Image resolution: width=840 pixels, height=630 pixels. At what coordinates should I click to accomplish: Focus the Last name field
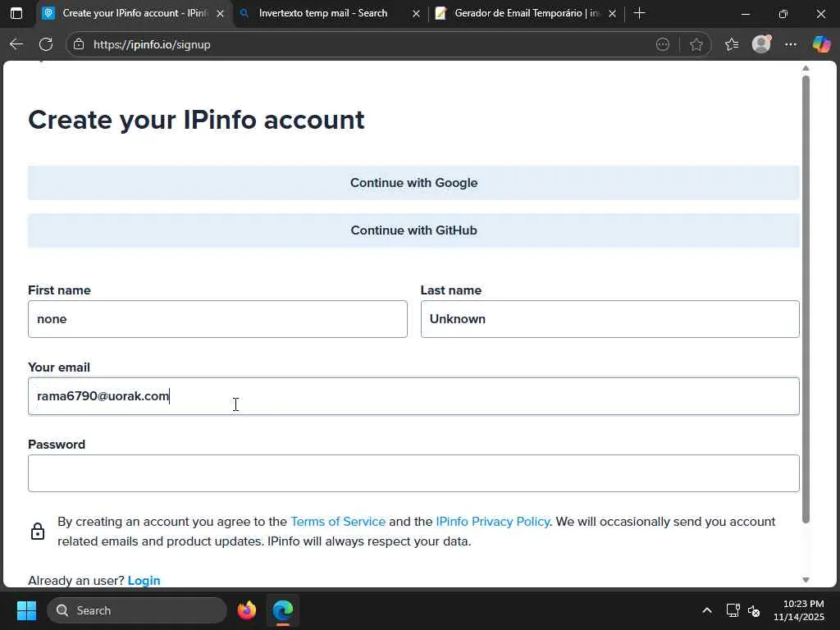(x=609, y=319)
